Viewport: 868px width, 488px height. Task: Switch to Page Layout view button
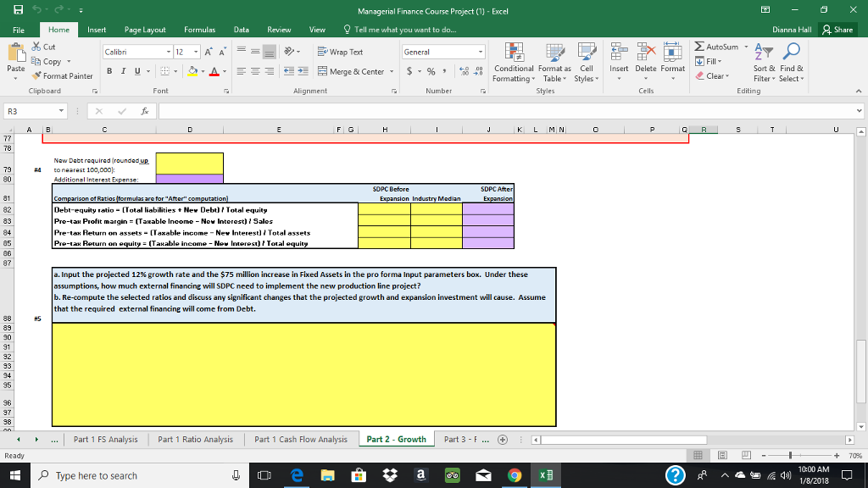click(x=722, y=455)
